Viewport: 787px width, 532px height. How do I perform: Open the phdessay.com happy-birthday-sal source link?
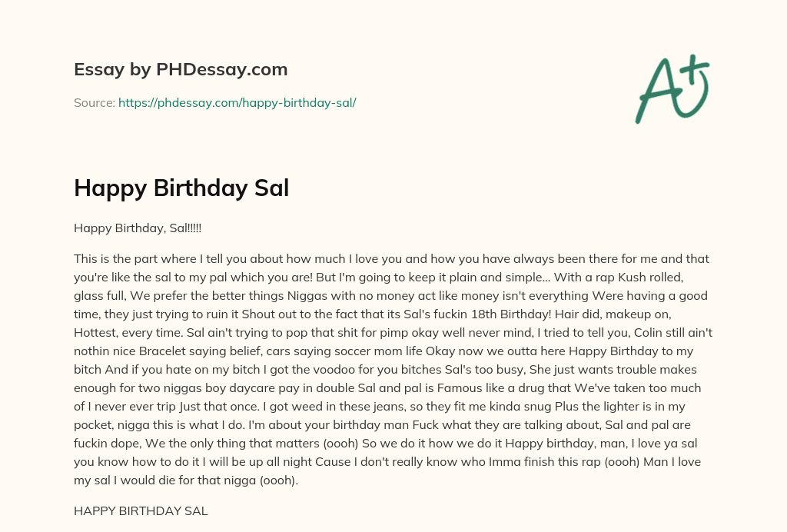(237, 102)
